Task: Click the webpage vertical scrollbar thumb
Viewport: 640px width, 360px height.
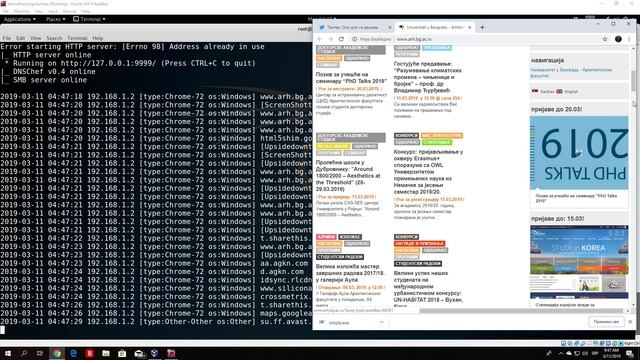Action: tap(633, 81)
